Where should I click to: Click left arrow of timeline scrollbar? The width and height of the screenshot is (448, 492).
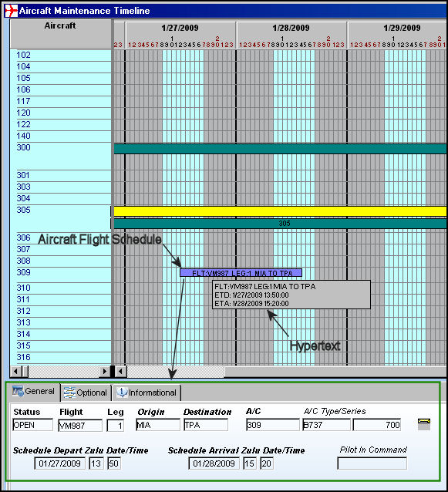[x=121, y=372]
